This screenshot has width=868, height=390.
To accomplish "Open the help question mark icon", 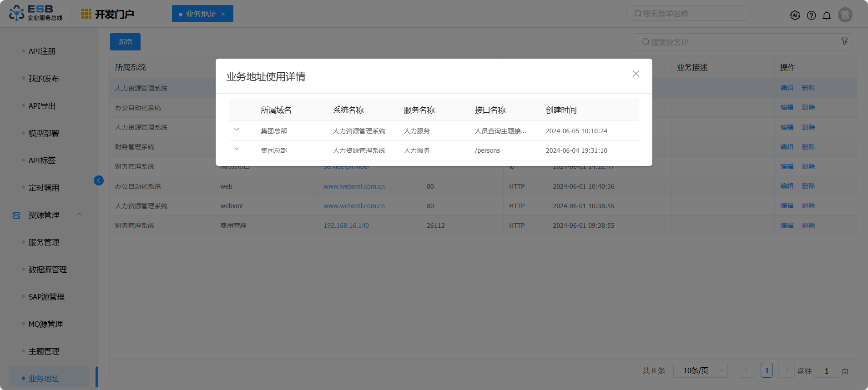I will pyautogui.click(x=811, y=15).
